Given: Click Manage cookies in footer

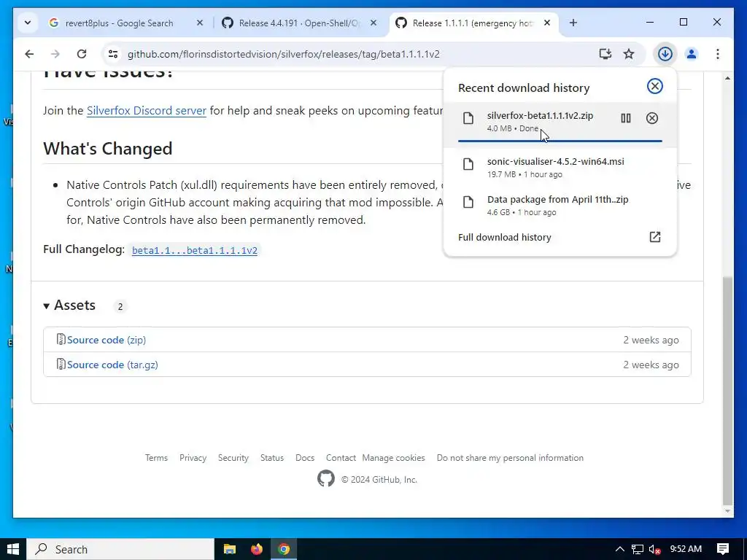Looking at the screenshot, I should (x=393, y=458).
